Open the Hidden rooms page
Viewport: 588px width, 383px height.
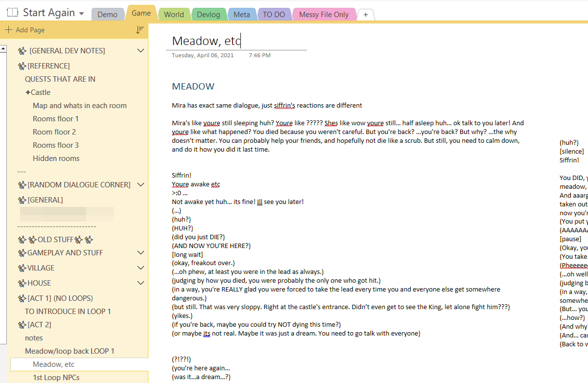[56, 158]
